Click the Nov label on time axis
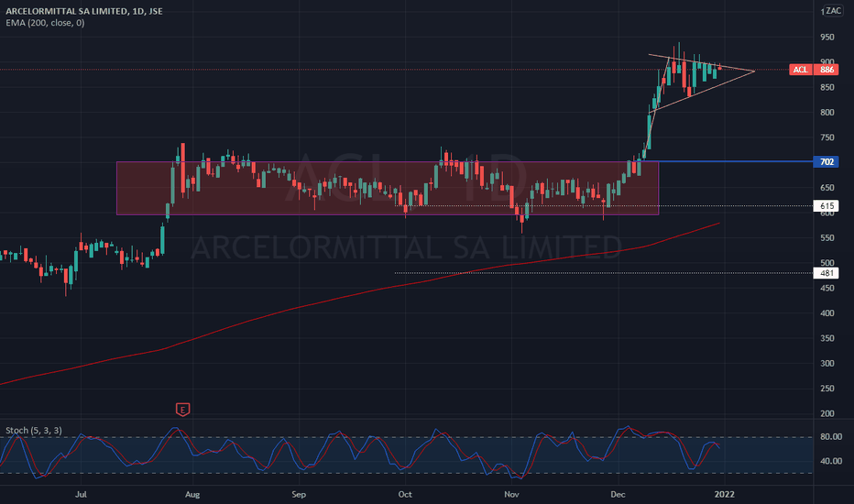854x504 pixels. click(x=511, y=495)
